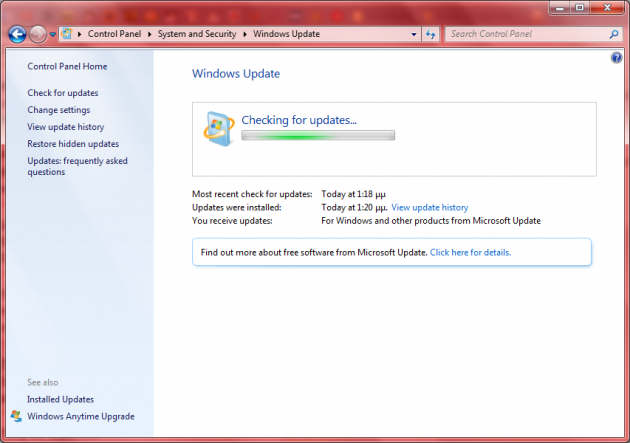Maximize the Windows Update window
The height and width of the screenshot is (443, 630).
click(x=579, y=8)
